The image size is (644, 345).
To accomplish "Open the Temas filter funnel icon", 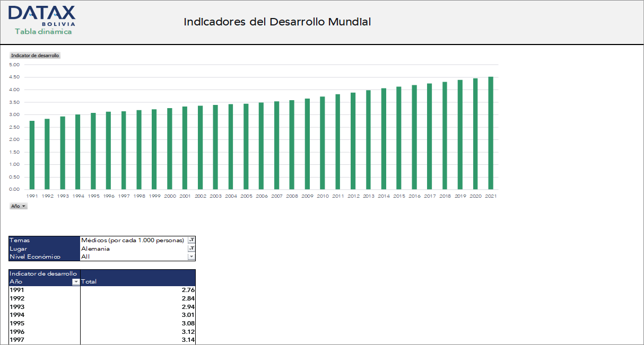I will point(192,240).
